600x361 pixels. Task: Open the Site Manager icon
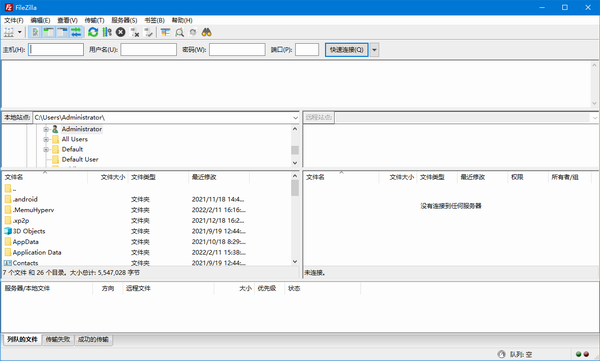[x=8, y=32]
